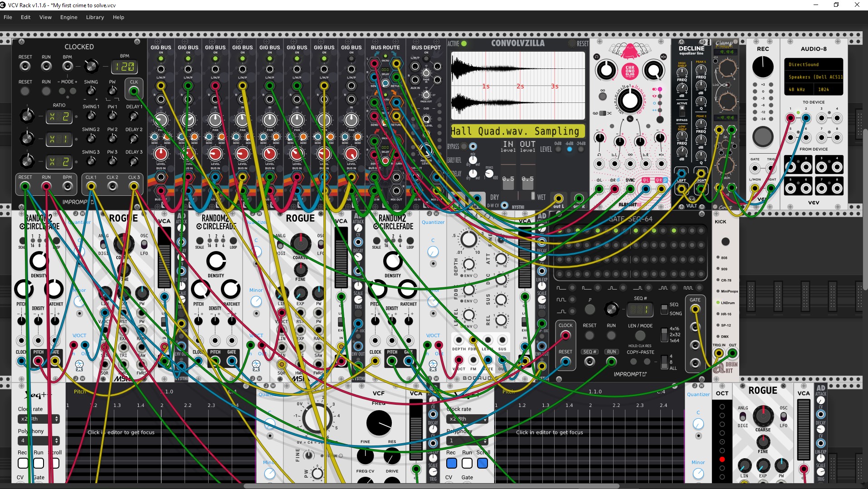Click the red LEVEL knob on first Gig Bus
This screenshot has width=868, height=489.
(161, 154)
